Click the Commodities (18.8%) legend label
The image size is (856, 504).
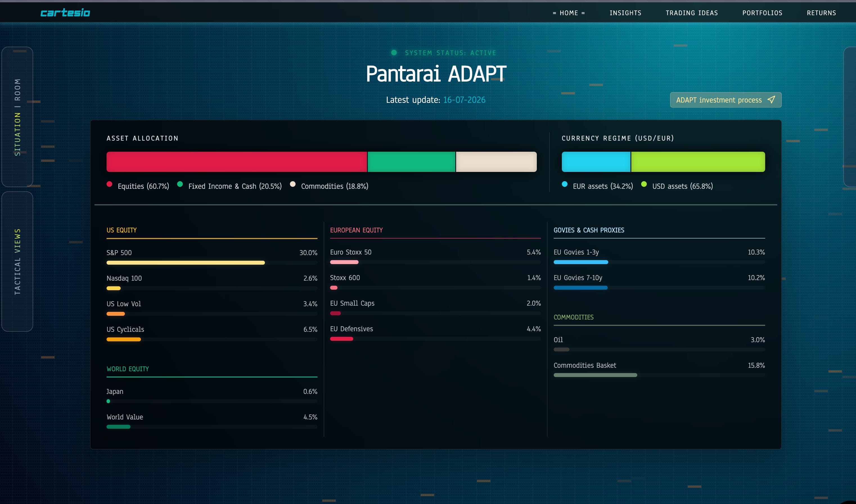click(x=335, y=186)
